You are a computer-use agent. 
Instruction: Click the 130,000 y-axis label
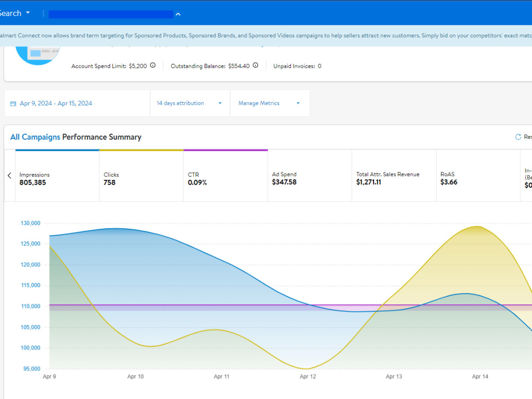(x=30, y=223)
